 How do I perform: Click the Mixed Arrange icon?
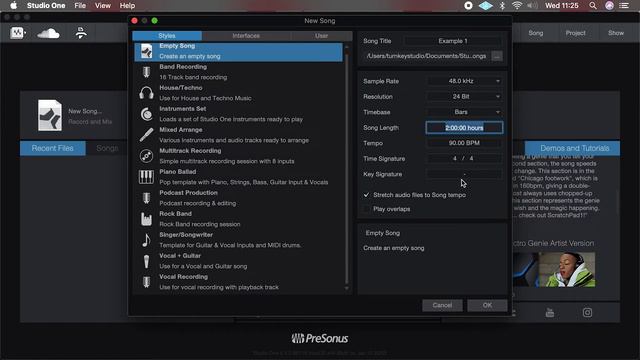[146, 135]
